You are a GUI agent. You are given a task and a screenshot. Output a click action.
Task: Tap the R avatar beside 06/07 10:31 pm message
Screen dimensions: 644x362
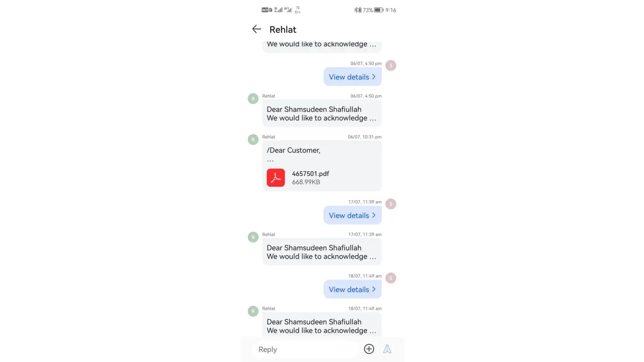click(253, 139)
